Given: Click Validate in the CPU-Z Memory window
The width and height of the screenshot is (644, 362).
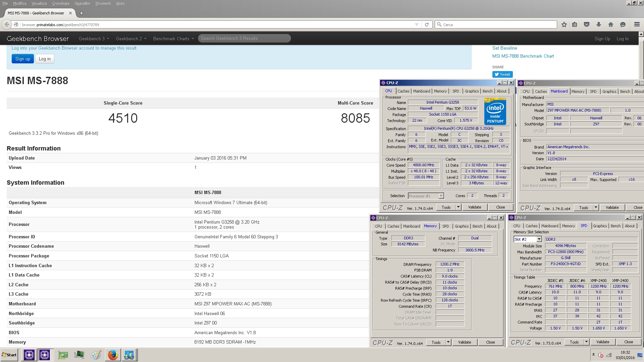Looking at the screenshot, I should [x=464, y=342].
